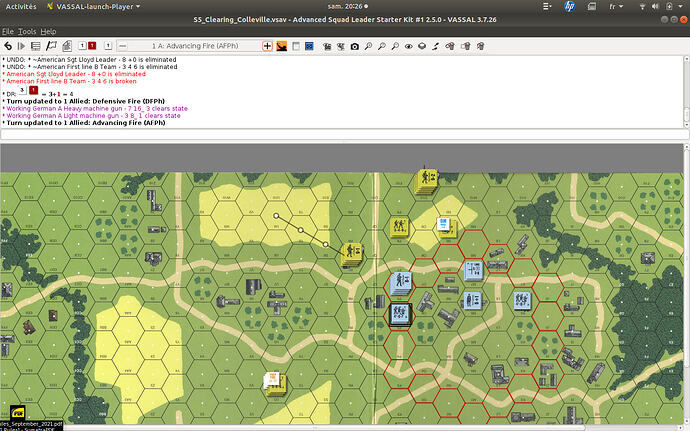
Task: Activate the line of sight thread icon
Action: click(436, 46)
